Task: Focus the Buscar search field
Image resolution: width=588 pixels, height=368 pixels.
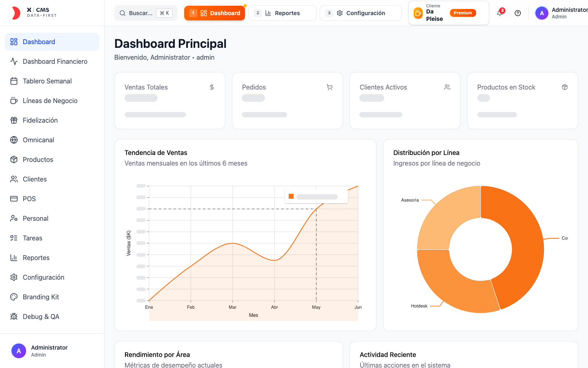Action: coord(146,13)
